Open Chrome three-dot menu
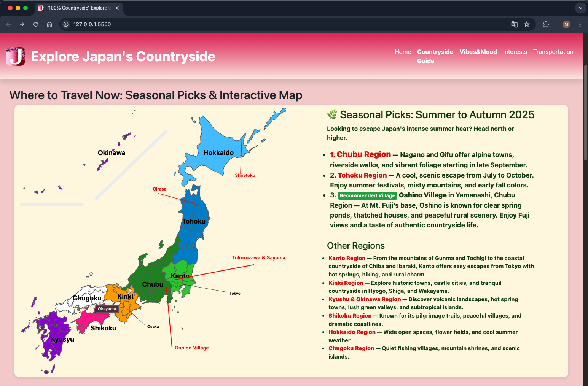Image resolution: width=588 pixels, height=386 pixels. (x=580, y=24)
